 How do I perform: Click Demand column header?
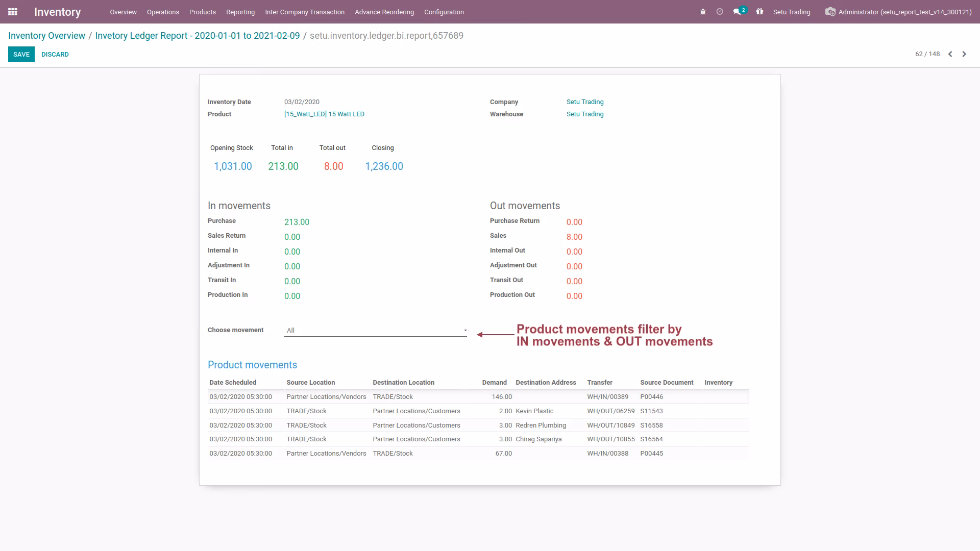point(495,383)
